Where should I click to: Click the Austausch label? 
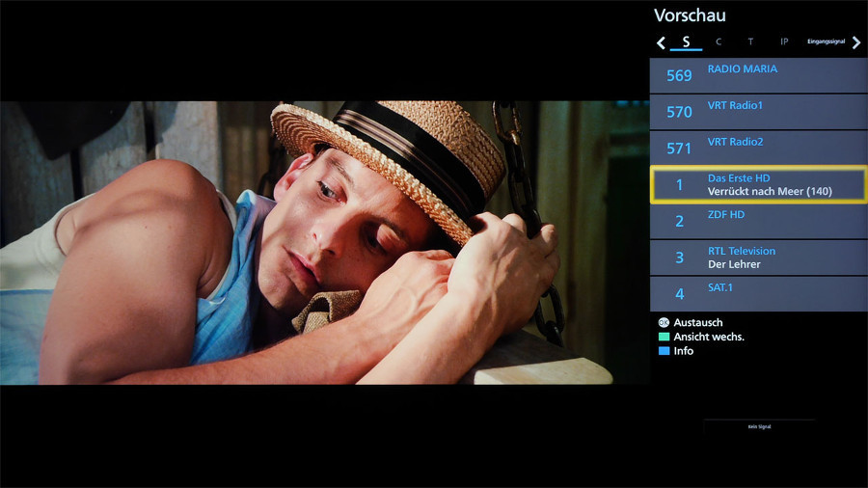point(698,322)
